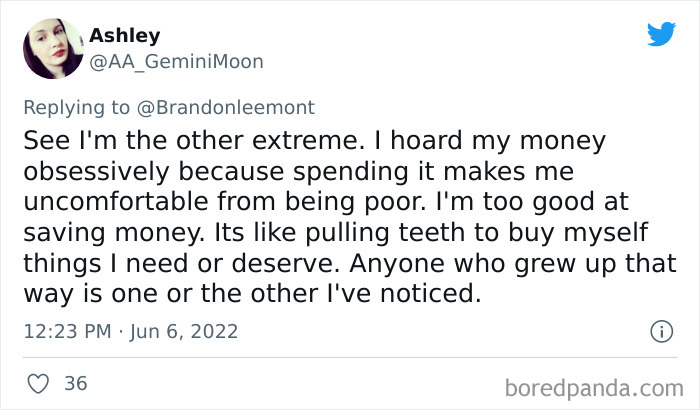Open the tweet info circle icon
The width and height of the screenshot is (700, 410).
coord(660,330)
